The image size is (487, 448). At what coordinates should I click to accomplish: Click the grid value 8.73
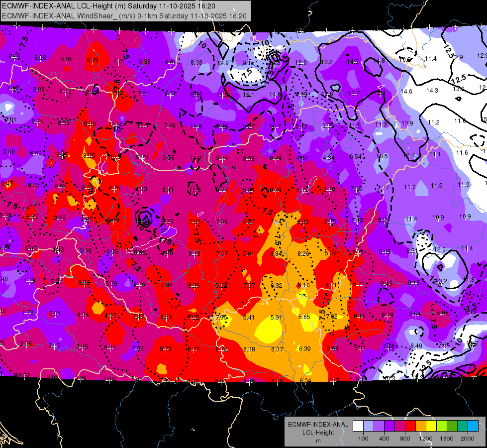[x=166, y=349]
